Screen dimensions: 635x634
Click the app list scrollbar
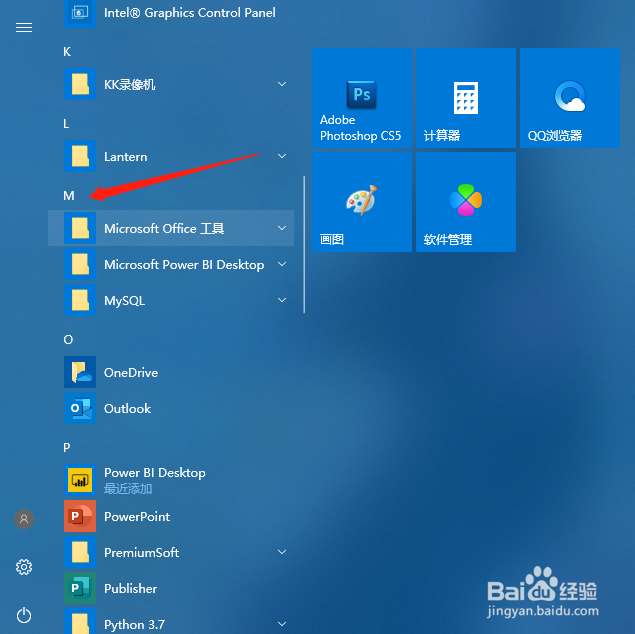304,244
